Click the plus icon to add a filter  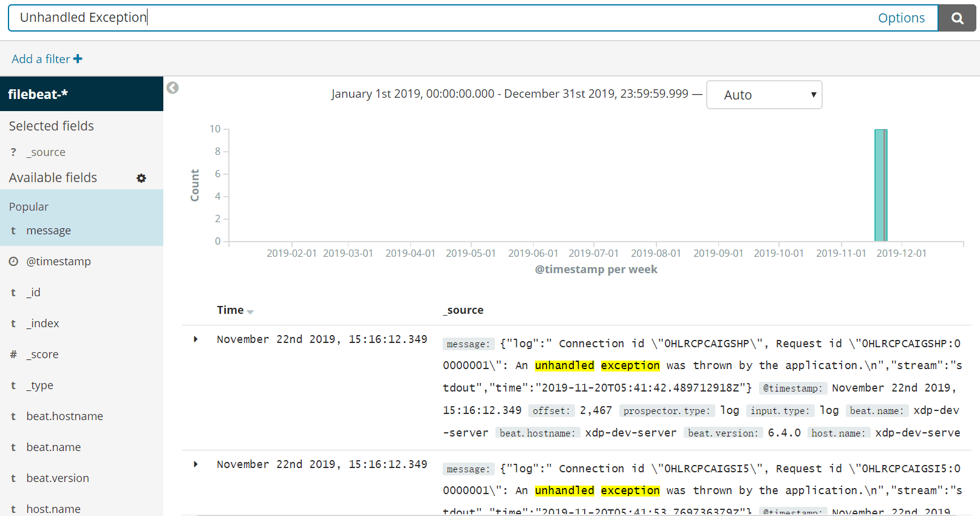pos(78,59)
